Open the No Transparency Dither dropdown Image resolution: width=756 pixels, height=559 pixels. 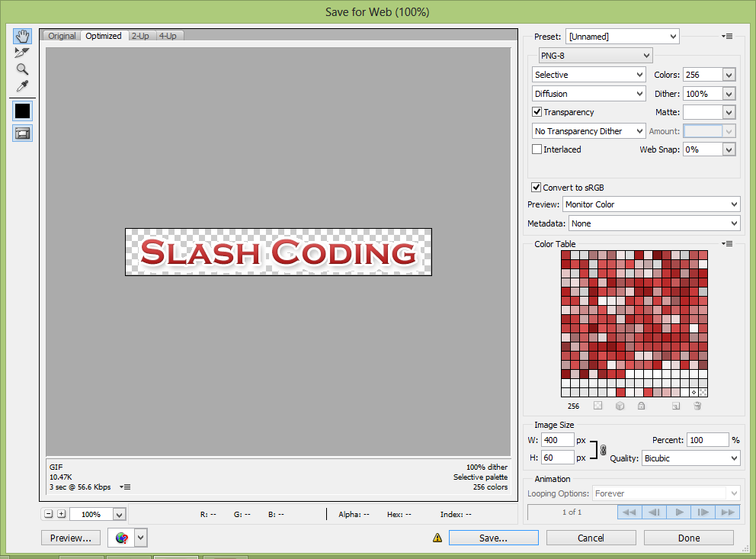click(588, 131)
